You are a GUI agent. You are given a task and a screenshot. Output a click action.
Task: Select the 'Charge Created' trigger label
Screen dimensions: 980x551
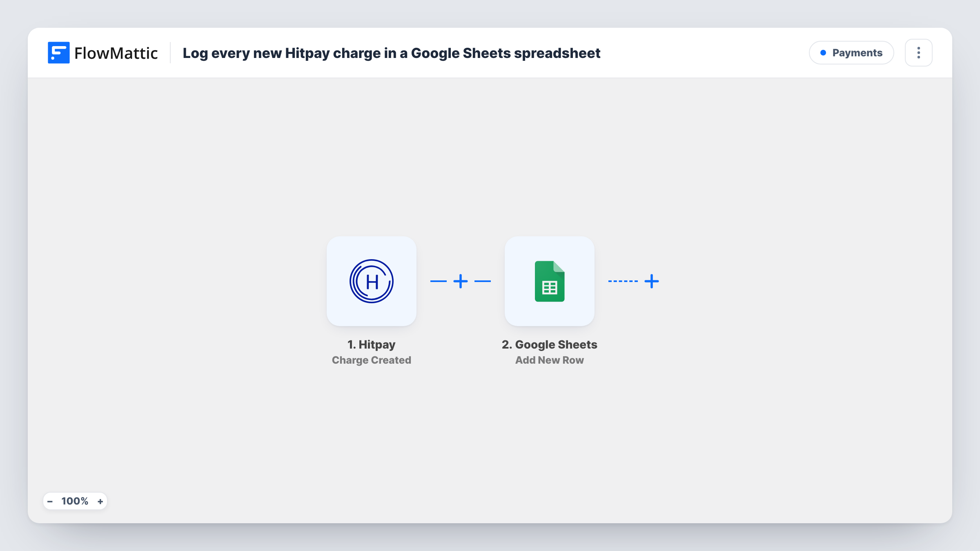(371, 360)
